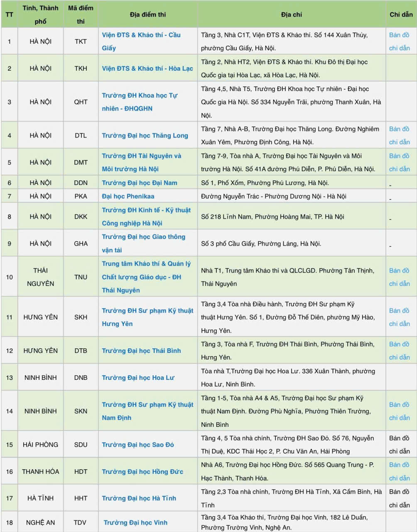Click address Tòa nhà T, Trường Đại học Hoa Lư
This screenshot has width=417, height=532.
coord(288,378)
